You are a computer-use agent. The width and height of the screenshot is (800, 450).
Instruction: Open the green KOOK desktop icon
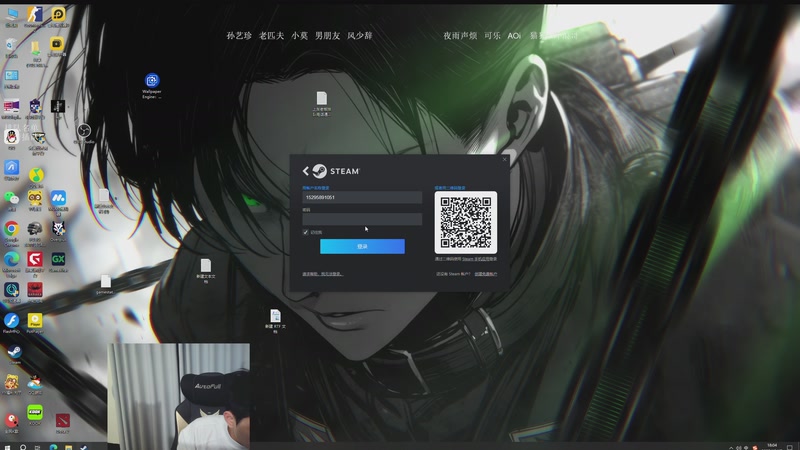(35, 412)
